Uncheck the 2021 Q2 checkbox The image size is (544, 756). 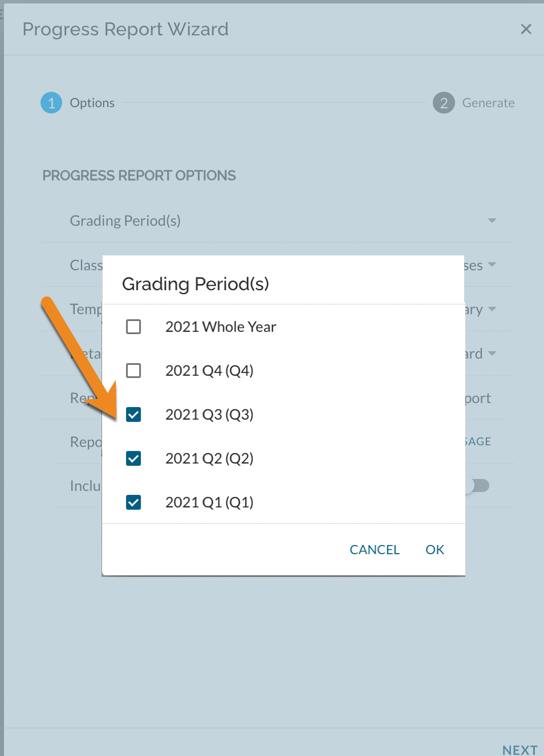tap(133, 458)
